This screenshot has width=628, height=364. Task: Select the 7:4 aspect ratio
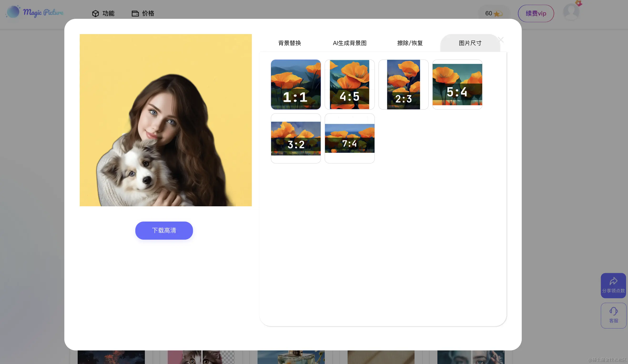349,138
